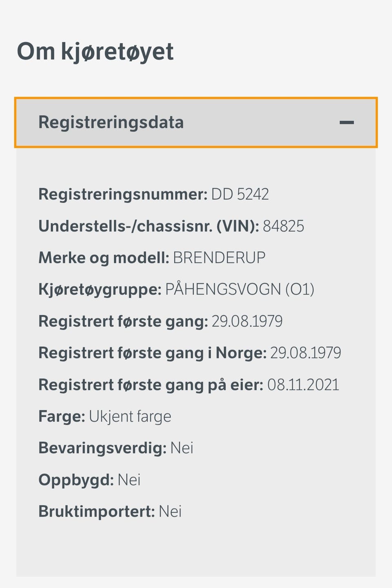The width and height of the screenshot is (392, 588).
Task: Click the Bruktimportert label
Action: click(97, 512)
